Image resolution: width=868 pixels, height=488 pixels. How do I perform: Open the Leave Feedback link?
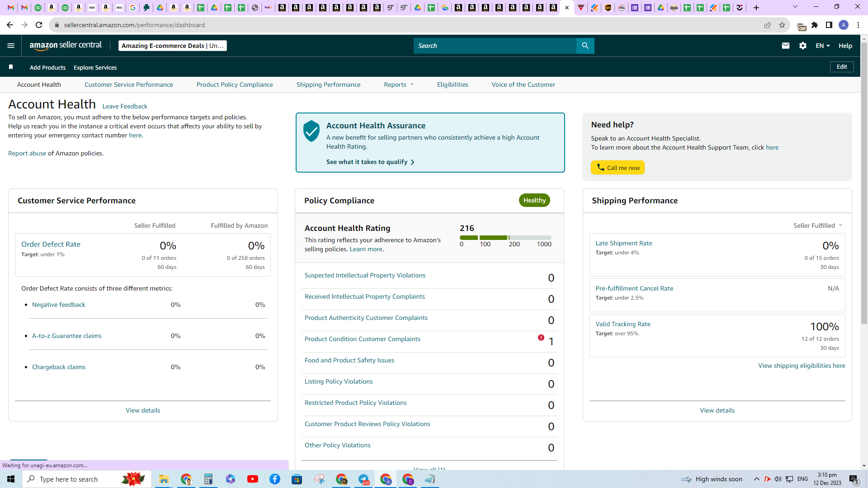click(x=125, y=106)
